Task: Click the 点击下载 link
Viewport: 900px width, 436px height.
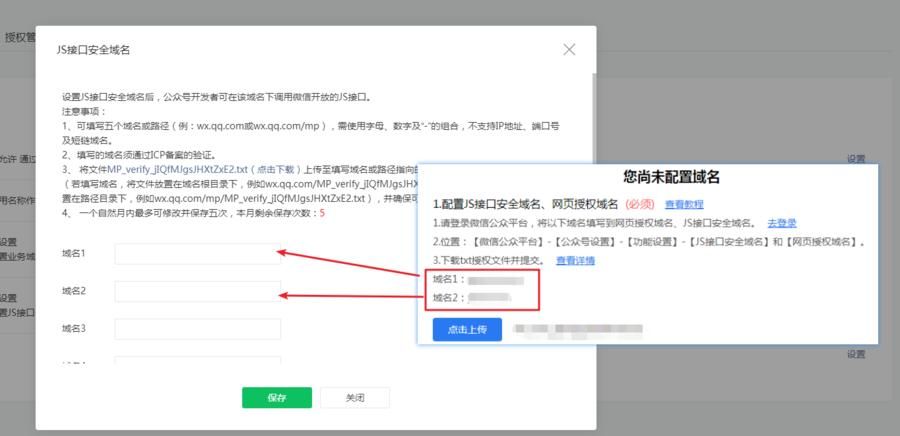Action: pos(276,169)
